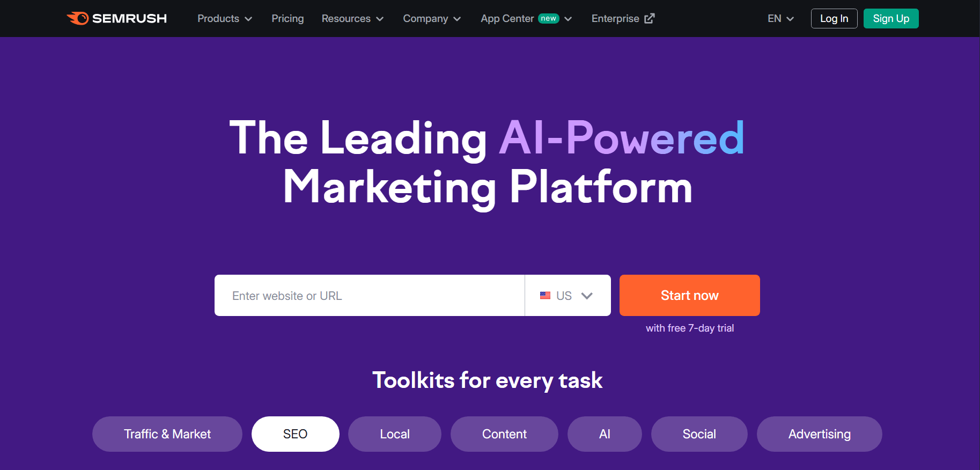980x470 pixels.
Task: Expand the Company navigation dropdown
Action: point(432,18)
